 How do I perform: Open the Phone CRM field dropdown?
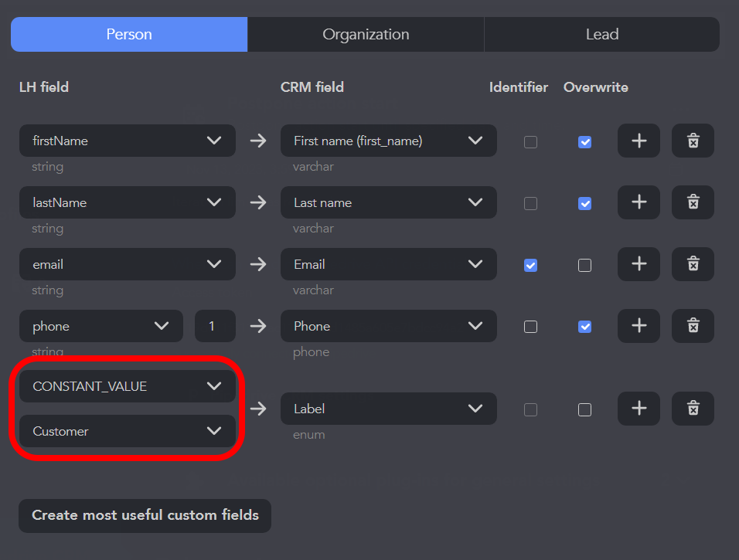[388, 326]
